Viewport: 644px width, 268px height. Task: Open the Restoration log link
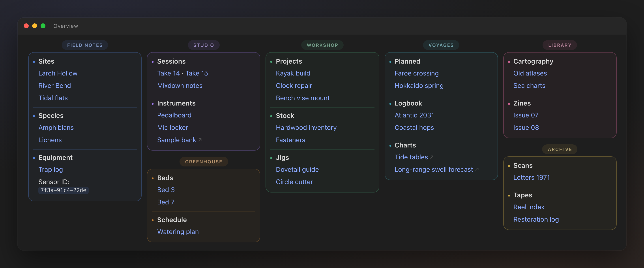click(x=536, y=219)
